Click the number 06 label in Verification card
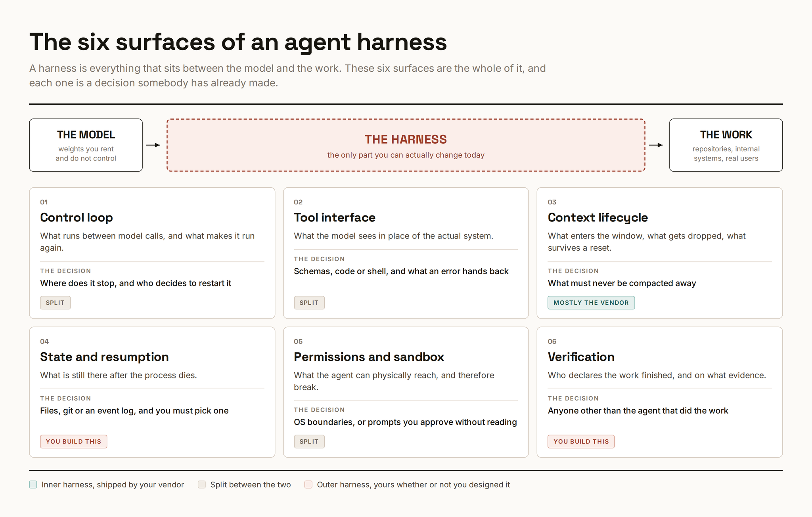The height and width of the screenshot is (517, 812). (552, 341)
